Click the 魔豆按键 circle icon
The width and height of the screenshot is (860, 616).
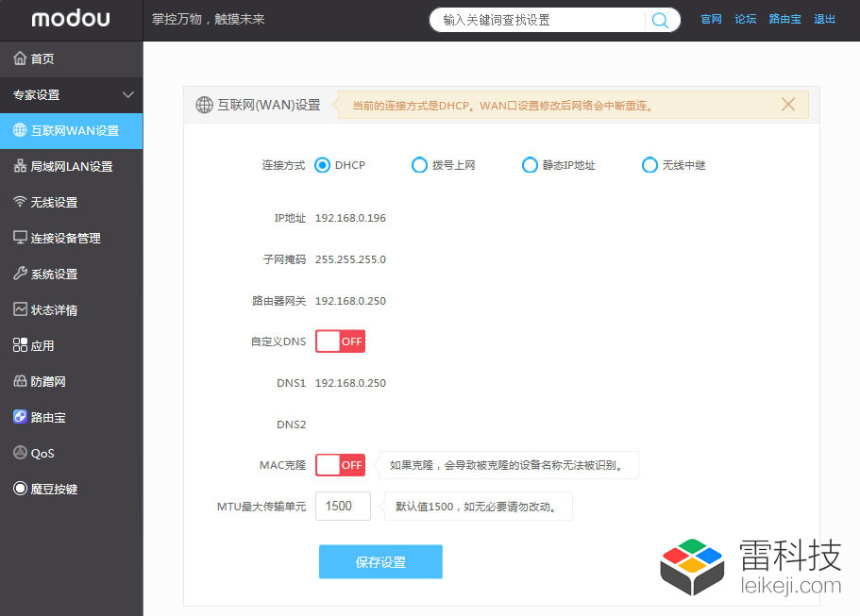20,489
